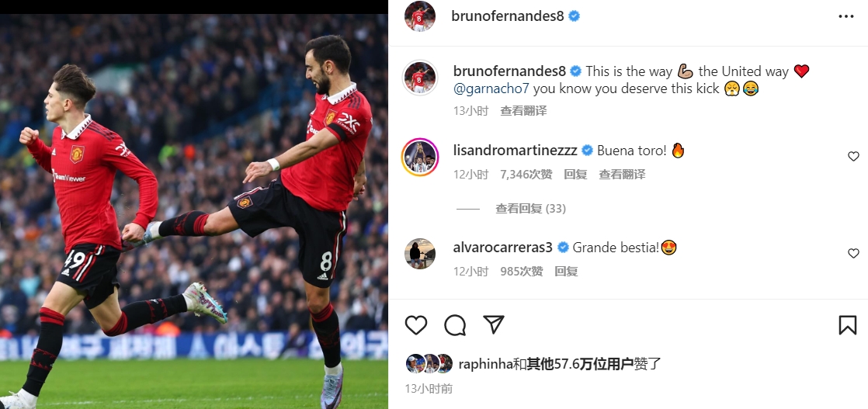Image resolution: width=868 pixels, height=409 pixels.
Task: Like lisandromartinezzz's comment
Action: click(x=853, y=157)
